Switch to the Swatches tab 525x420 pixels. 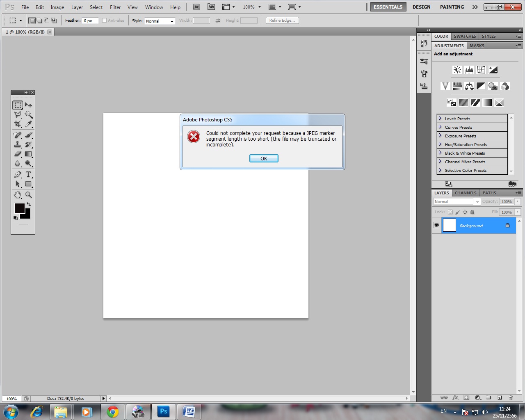coord(465,36)
